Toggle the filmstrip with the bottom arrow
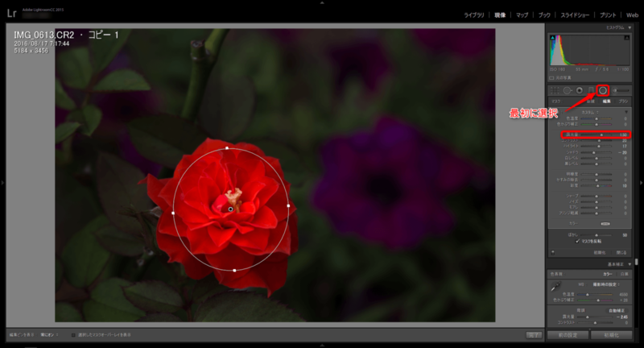This screenshot has height=348, width=644. pyautogui.click(x=322, y=345)
